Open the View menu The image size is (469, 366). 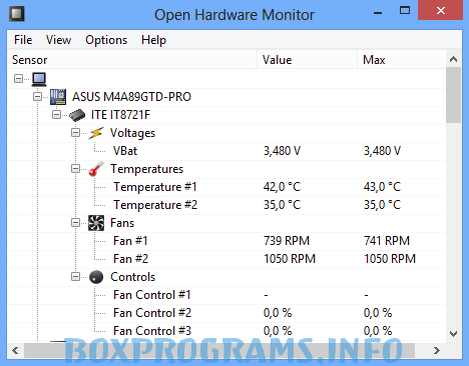[58, 40]
